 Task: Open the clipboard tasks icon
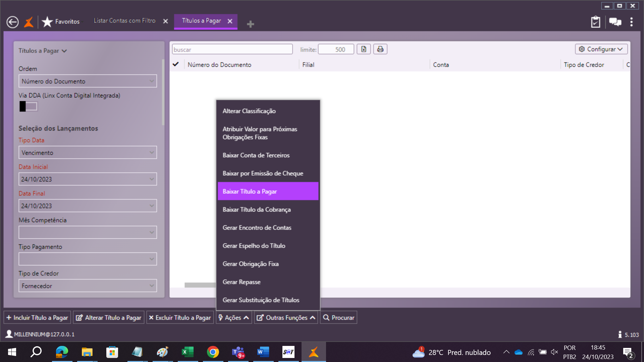(595, 22)
